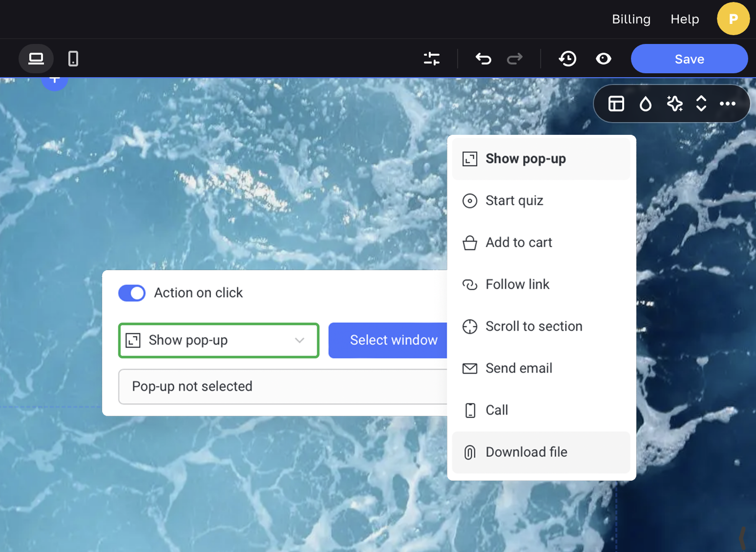Pick Scroll to section action
The width and height of the screenshot is (756, 552).
click(533, 326)
